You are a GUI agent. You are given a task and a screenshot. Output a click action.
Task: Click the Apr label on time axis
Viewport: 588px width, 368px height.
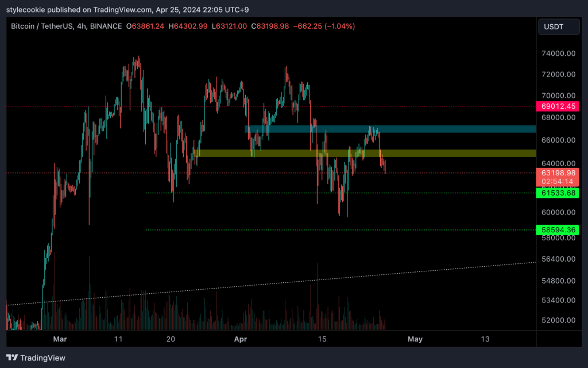pyautogui.click(x=241, y=339)
